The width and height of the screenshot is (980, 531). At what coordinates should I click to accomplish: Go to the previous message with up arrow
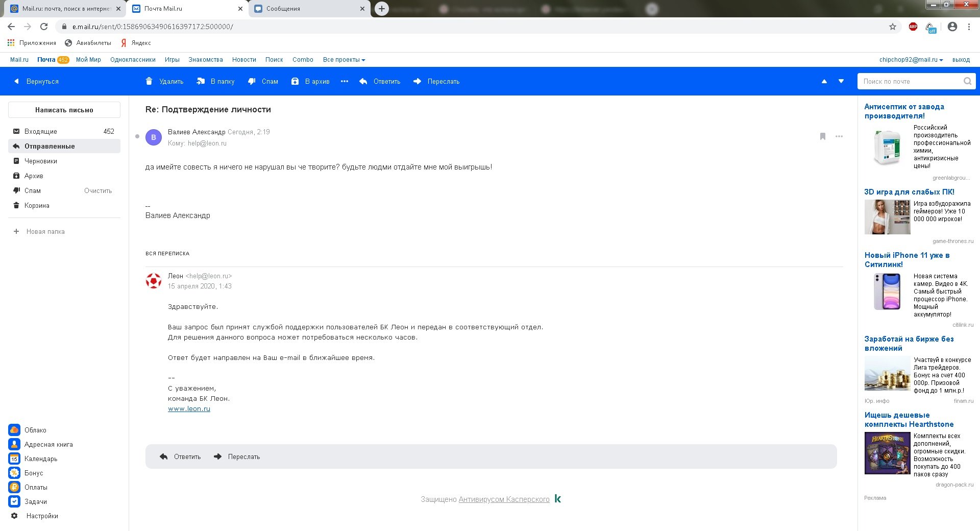tap(824, 81)
